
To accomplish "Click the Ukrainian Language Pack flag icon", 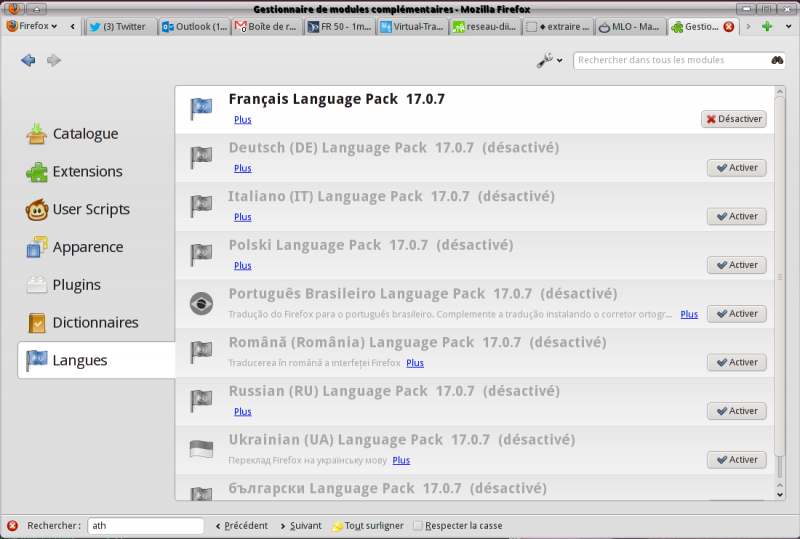I will tap(202, 449).
